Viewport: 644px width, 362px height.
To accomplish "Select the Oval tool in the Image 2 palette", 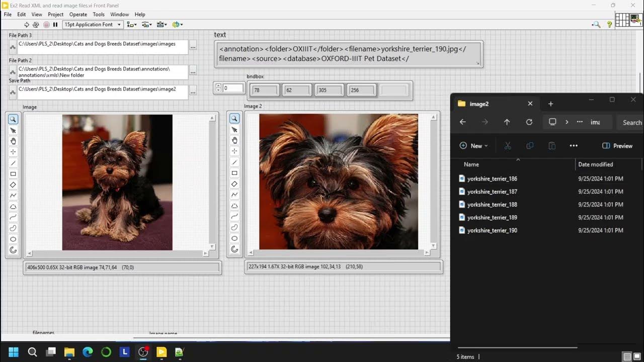I will (234, 238).
